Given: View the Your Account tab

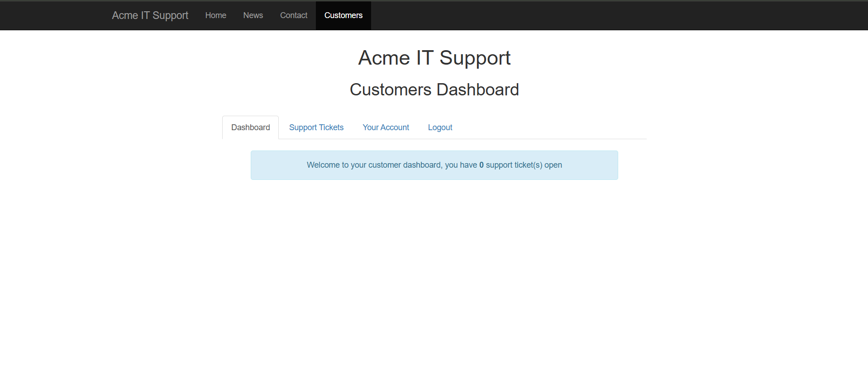Looking at the screenshot, I should 386,127.
